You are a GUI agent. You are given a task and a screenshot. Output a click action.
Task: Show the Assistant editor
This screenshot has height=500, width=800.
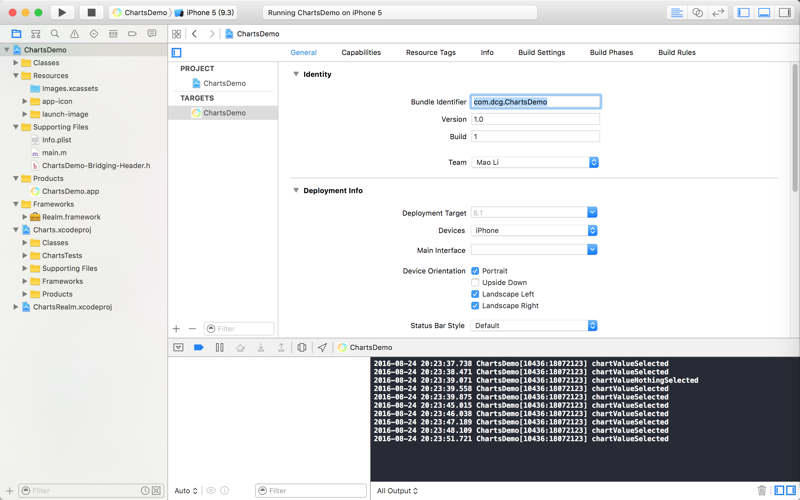coord(698,13)
